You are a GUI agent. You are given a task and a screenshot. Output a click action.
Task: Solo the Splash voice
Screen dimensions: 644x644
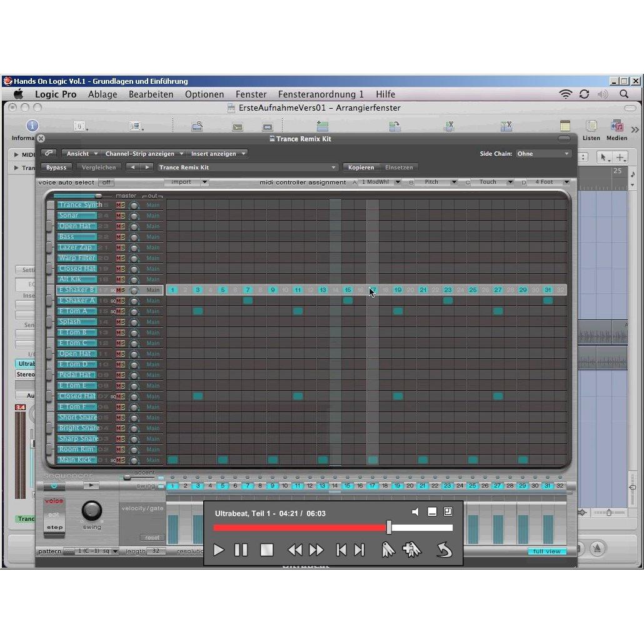(123, 322)
